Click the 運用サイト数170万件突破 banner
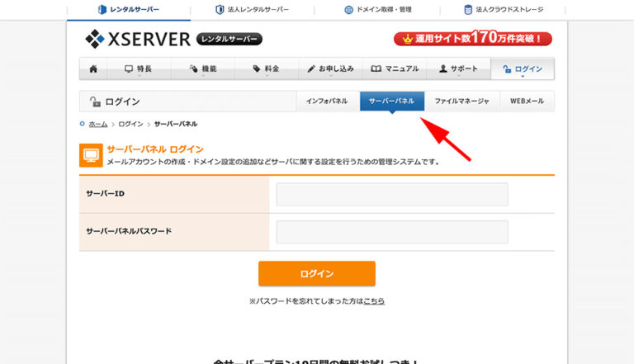 (x=473, y=39)
